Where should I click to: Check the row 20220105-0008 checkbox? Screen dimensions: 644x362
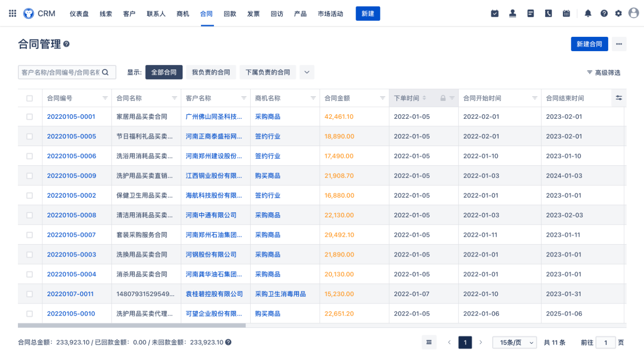point(29,215)
